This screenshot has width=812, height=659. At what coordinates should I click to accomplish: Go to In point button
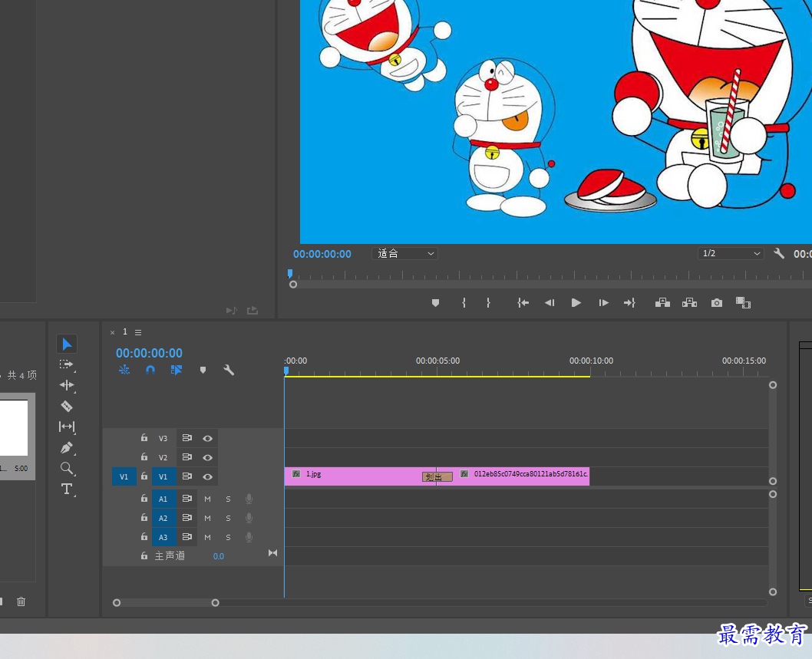[523, 303]
